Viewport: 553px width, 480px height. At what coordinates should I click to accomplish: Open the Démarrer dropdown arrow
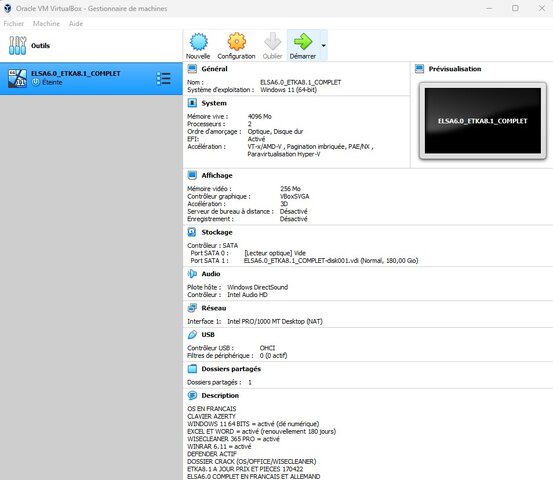323,45
